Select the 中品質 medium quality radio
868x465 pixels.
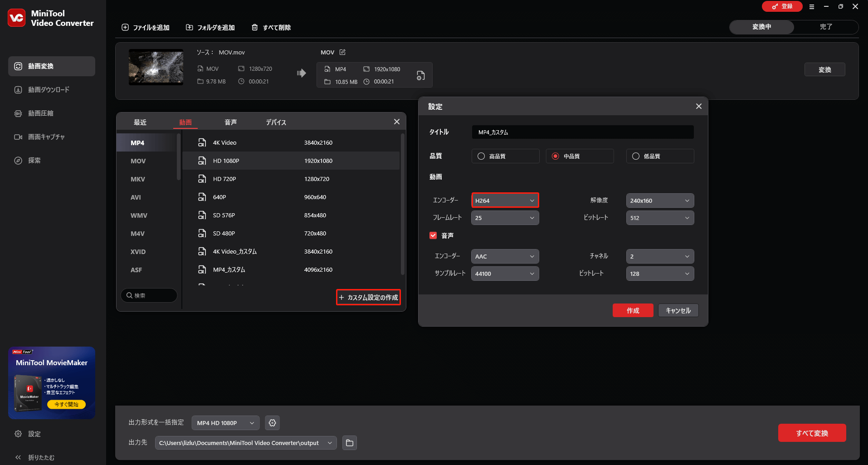pyautogui.click(x=556, y=156)
